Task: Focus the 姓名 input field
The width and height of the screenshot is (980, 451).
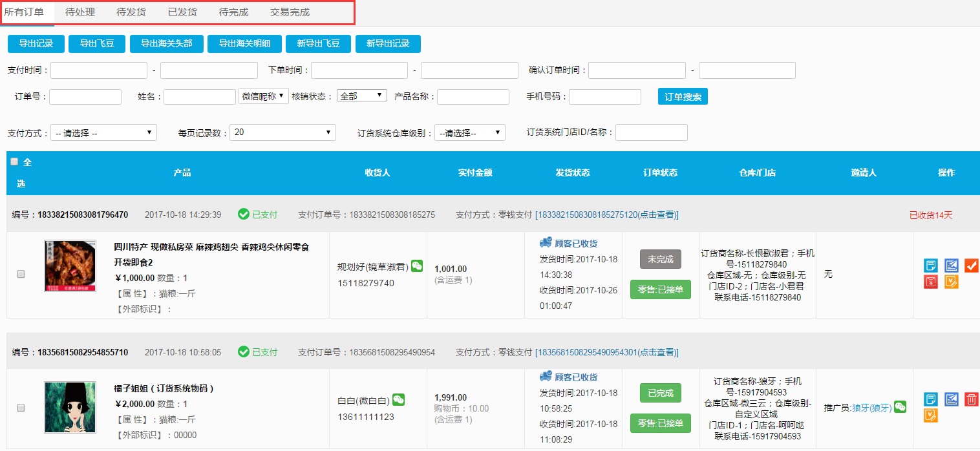Action: pos(200,97)
